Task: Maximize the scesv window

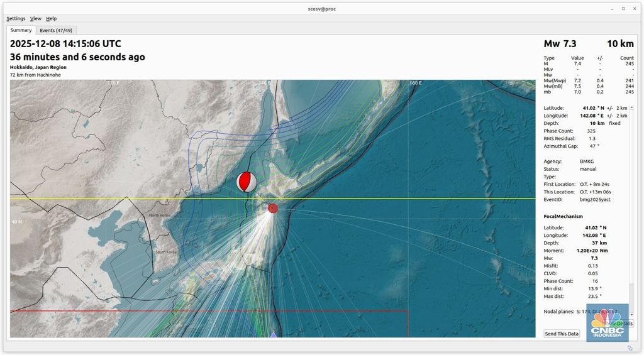Action: 623,8
